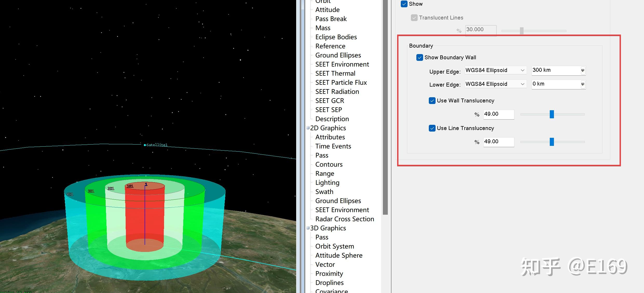
Task: Disable Use Wall Translucency
Action: click(432, 101)
